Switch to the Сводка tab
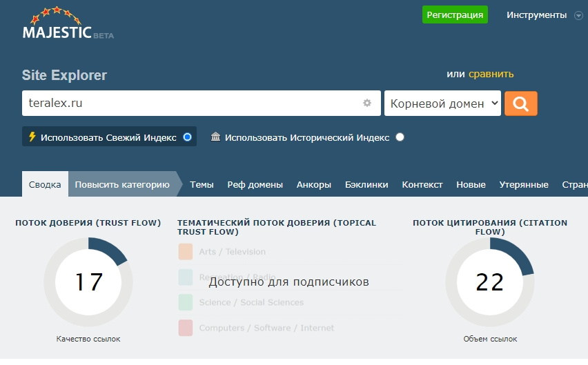Image resolution: width=588 pixels, height=365 pixels. click(45, 184)
